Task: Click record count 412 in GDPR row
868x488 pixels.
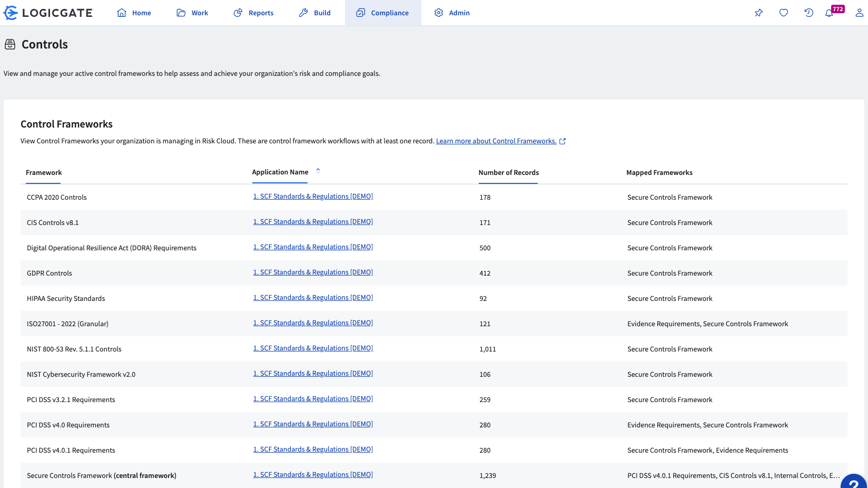Action: 485,273
